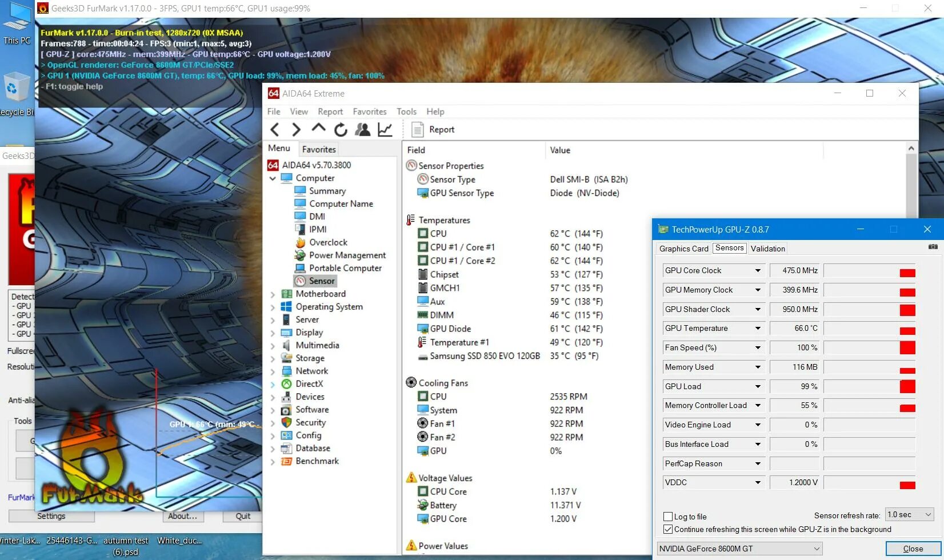Open the Sensor refresh rate dropdown
This screenshot has height=560, width=944.
pyautogui.click(x=910, y=515)
